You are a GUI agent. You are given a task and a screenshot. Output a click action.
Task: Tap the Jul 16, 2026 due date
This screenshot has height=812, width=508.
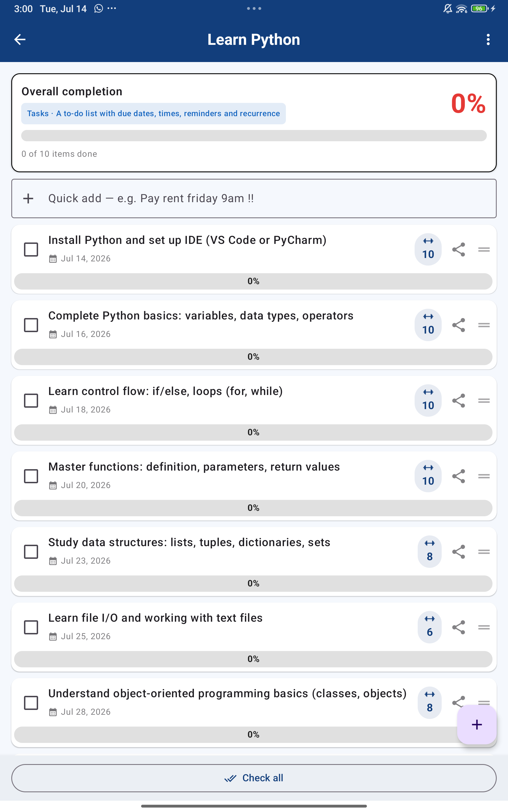pos(85,334)
